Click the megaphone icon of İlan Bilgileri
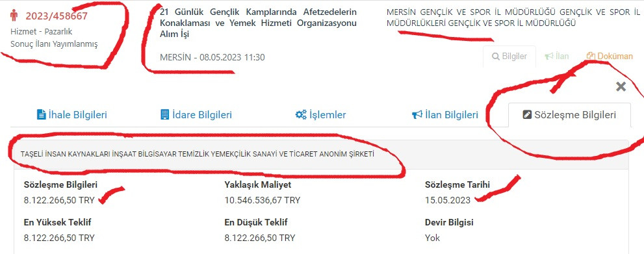Screen dimensions: 644x254 pyautogui.click(x=417, y=115)
